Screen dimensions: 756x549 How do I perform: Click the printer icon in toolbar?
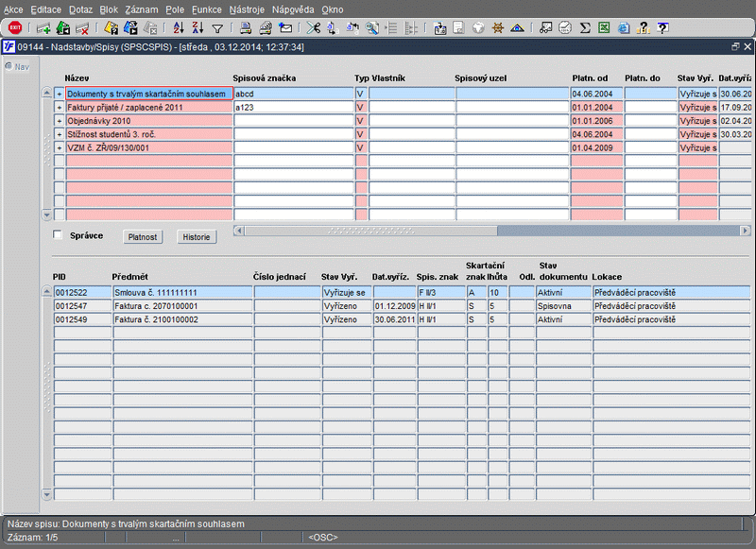pyautogui.click(x=246, y=28)
